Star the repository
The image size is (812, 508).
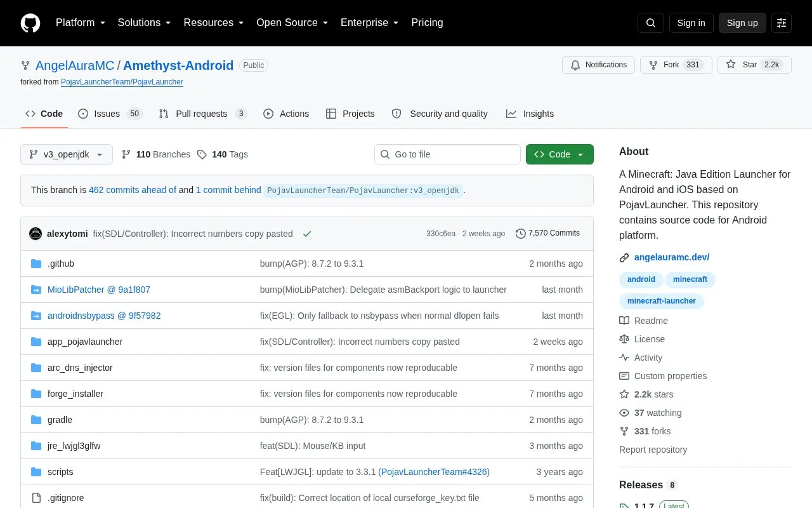coord(754,65)
